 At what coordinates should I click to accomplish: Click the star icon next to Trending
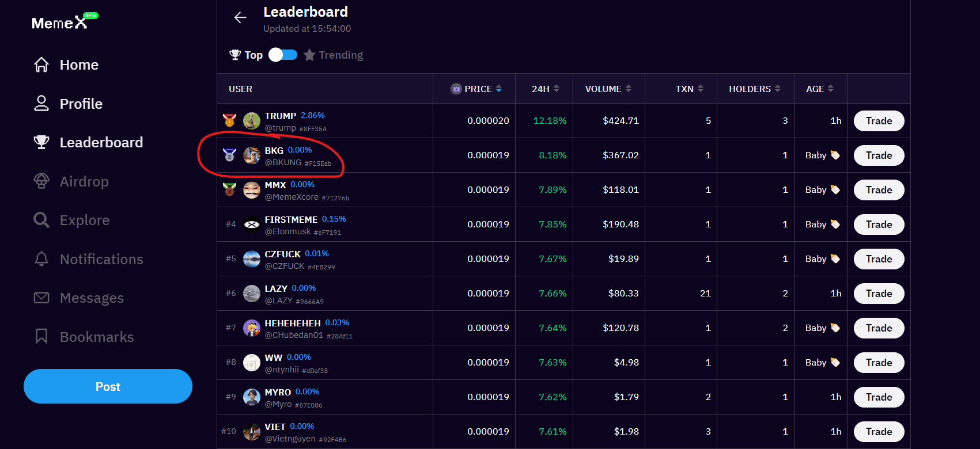309,55
